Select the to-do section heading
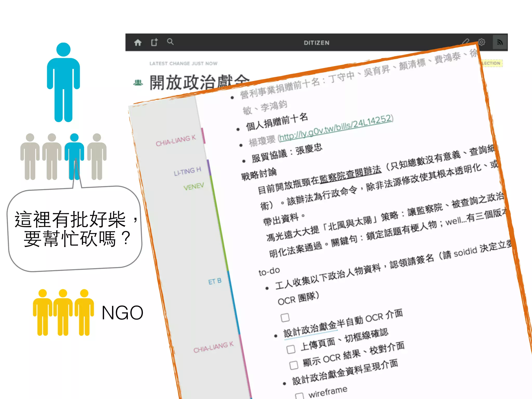Image resolution: width=532 pixels, height=399 pixels. coord(269,271)
